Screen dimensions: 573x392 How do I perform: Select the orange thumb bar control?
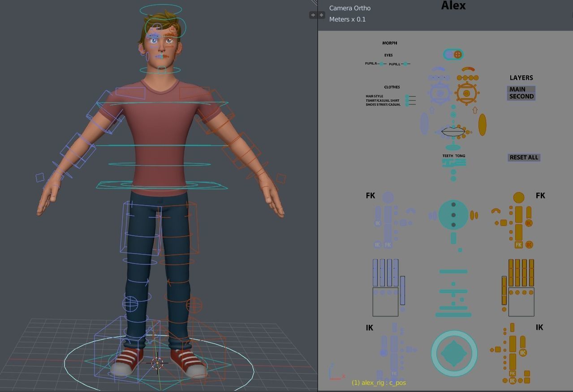504,290
